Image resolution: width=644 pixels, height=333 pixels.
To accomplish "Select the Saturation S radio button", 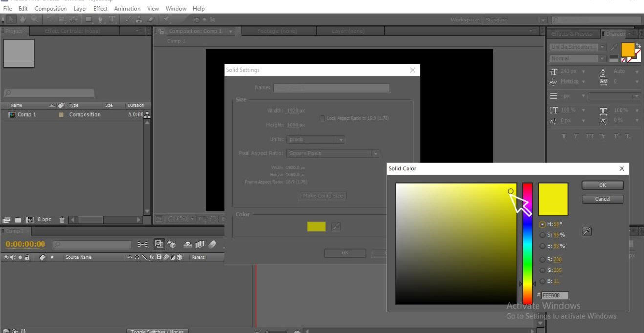I will 542,235.
